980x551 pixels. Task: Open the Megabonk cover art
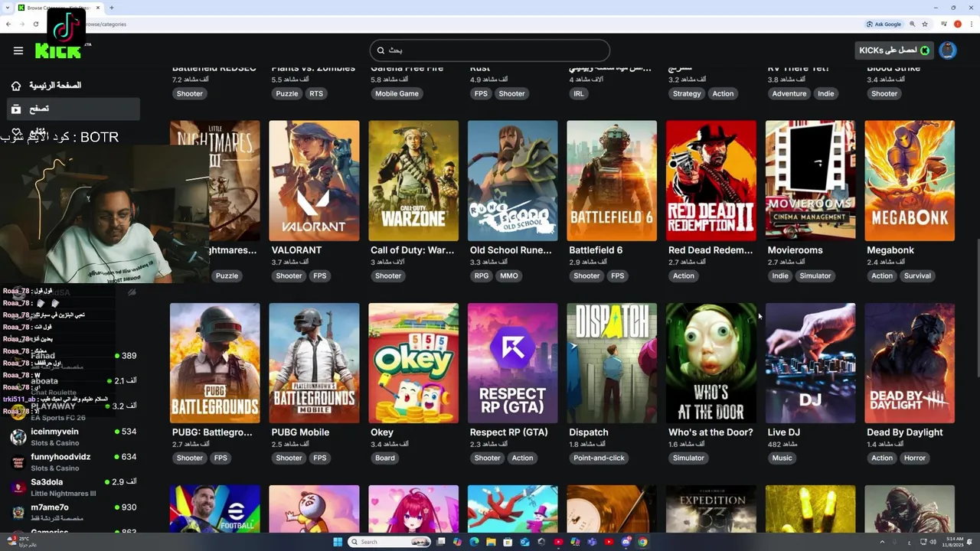[x=910, y=181]
